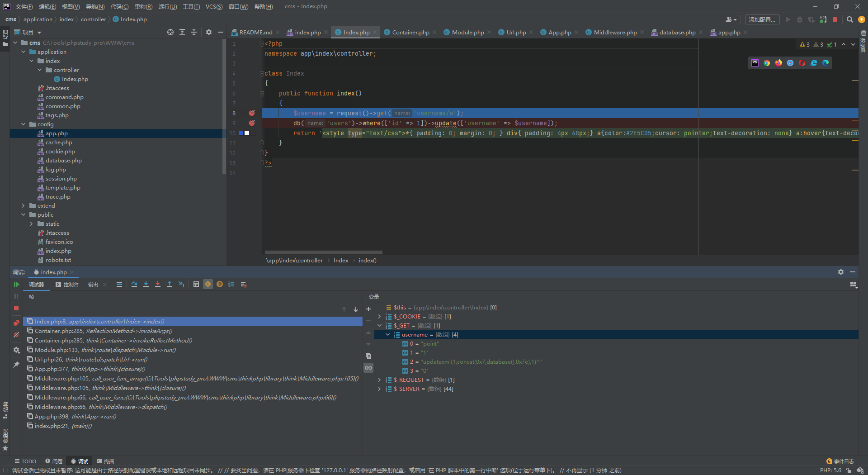
Task: Open Search Everywhere magnifier icon
Action: coord(850,19)
